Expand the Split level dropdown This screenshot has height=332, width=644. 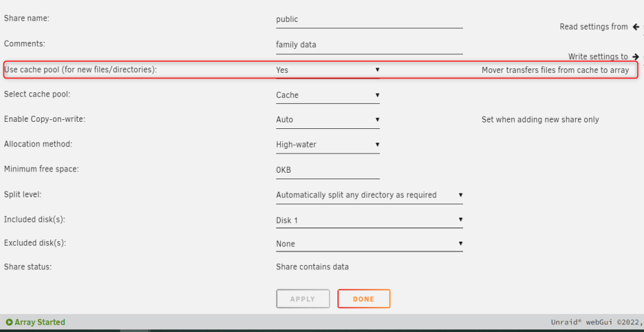(369, 195)
